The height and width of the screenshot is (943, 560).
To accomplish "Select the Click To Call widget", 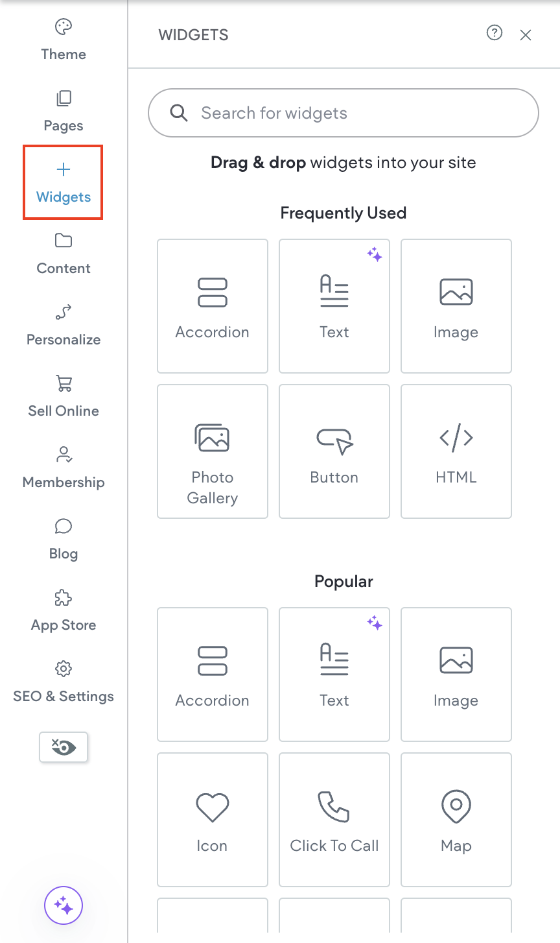I will coord(334,819).
